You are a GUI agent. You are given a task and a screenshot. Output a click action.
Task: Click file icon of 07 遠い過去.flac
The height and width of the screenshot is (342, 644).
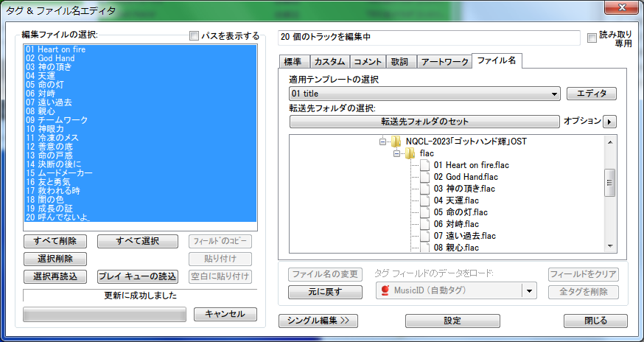(425, 236)
